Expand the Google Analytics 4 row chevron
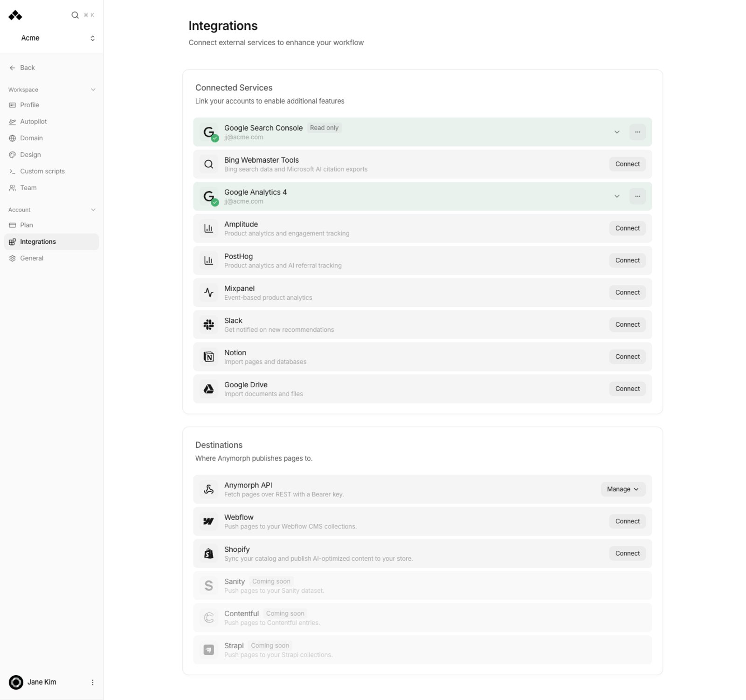The width and height of the screenshot is (746, 700). pyautogui.click(x=617, y=196)
